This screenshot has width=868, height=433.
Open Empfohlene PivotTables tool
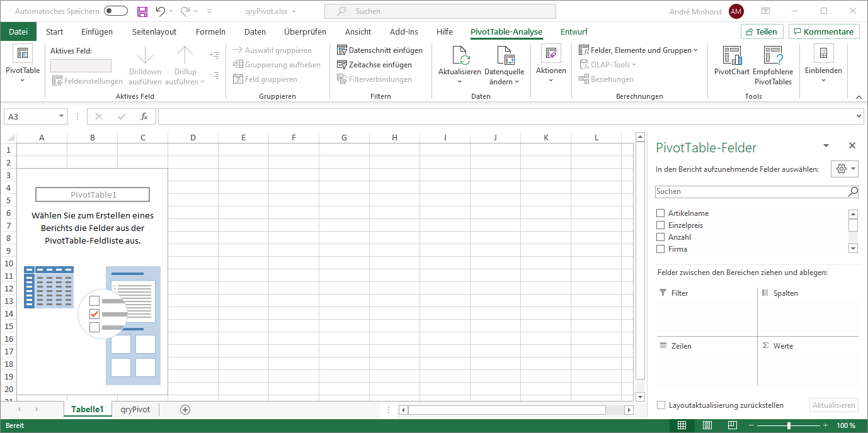[x=772, y=56]
